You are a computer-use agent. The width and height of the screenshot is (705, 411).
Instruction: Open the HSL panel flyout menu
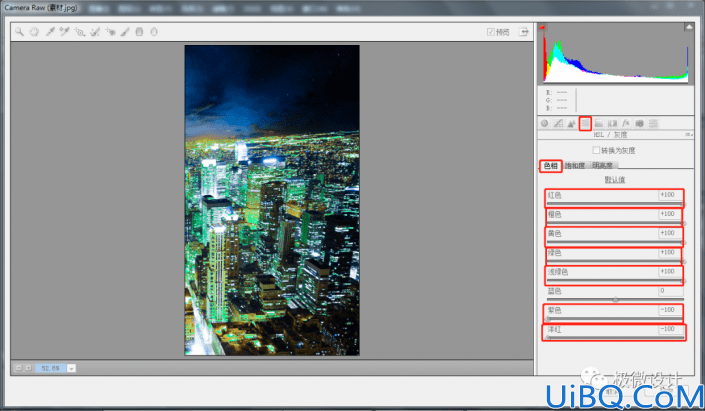(688, 134)
